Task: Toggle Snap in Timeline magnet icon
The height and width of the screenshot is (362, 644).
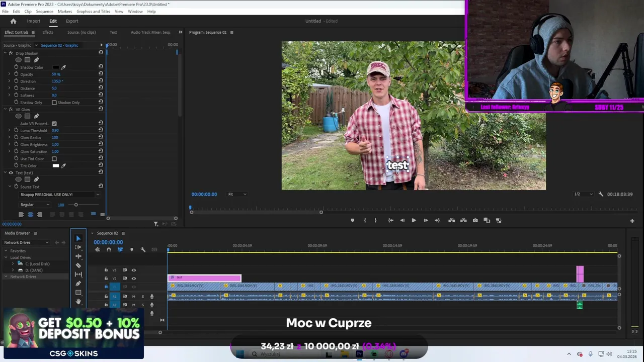Action: (109, 250)
